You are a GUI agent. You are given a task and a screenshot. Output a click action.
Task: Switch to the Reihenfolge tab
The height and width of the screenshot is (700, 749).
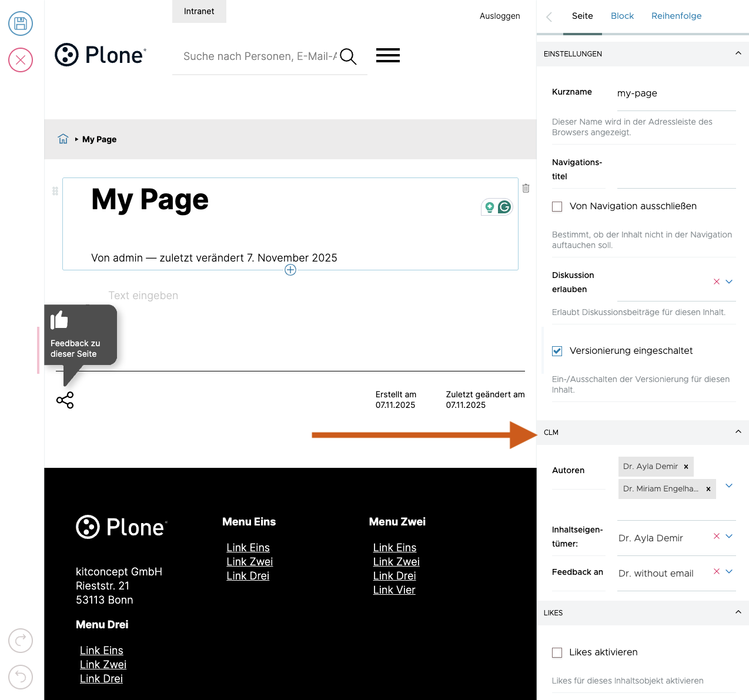(x=676, y=16)
